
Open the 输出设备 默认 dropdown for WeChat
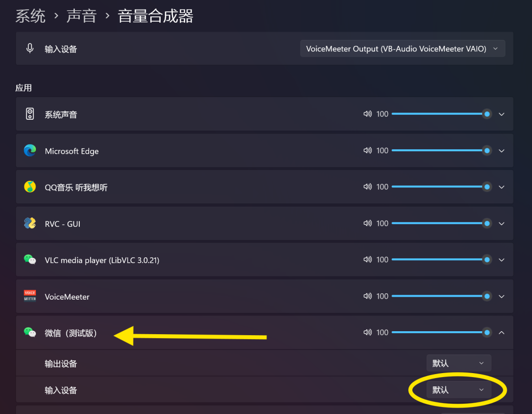(x=458, y=363)
